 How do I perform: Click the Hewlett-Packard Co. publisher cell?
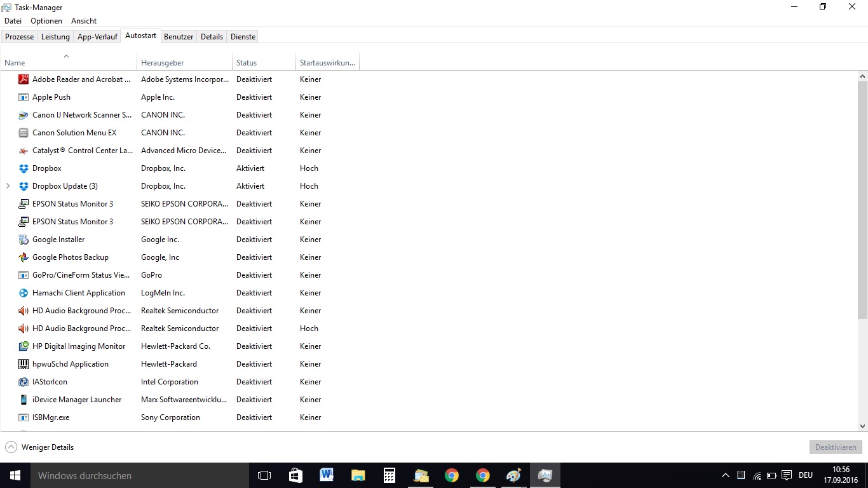[x=175, y=346]
